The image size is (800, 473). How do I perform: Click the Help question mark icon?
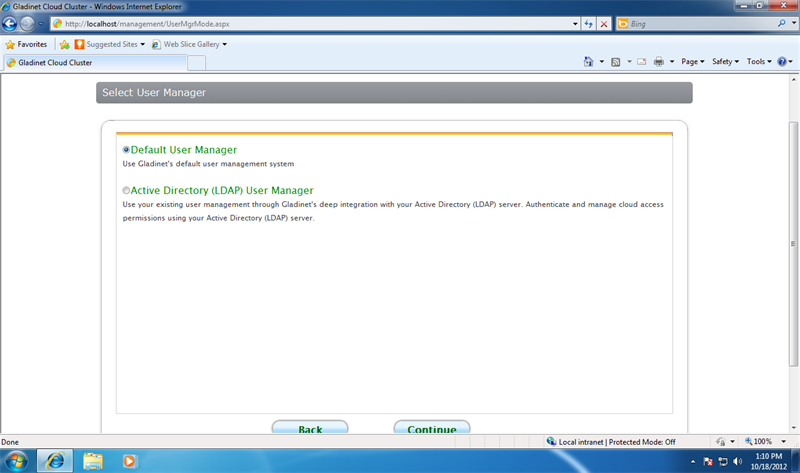[782, 62]
